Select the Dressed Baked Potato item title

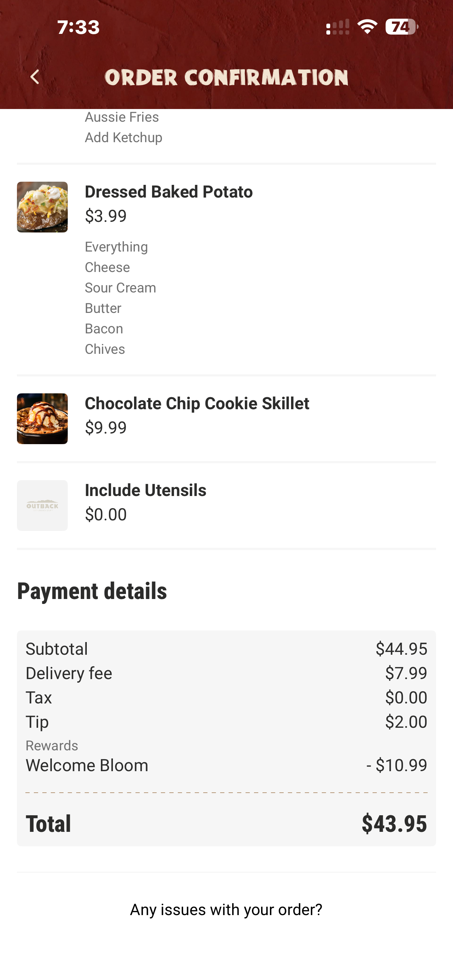(169, 192)
